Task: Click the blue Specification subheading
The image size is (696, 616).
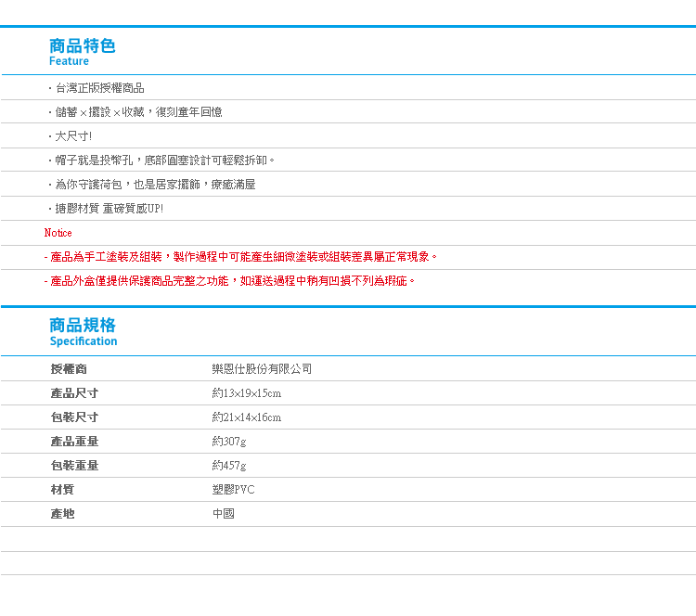Action: pos(84,341)
